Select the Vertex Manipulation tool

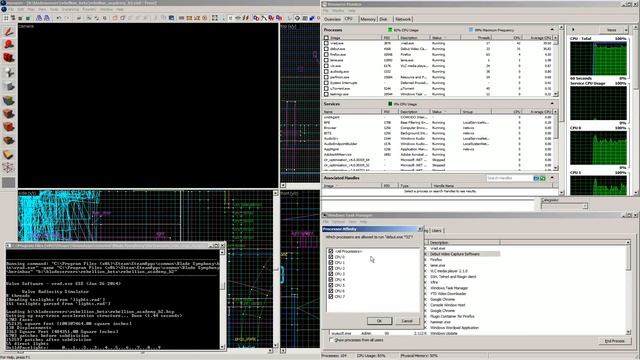[x=9, y=168]
